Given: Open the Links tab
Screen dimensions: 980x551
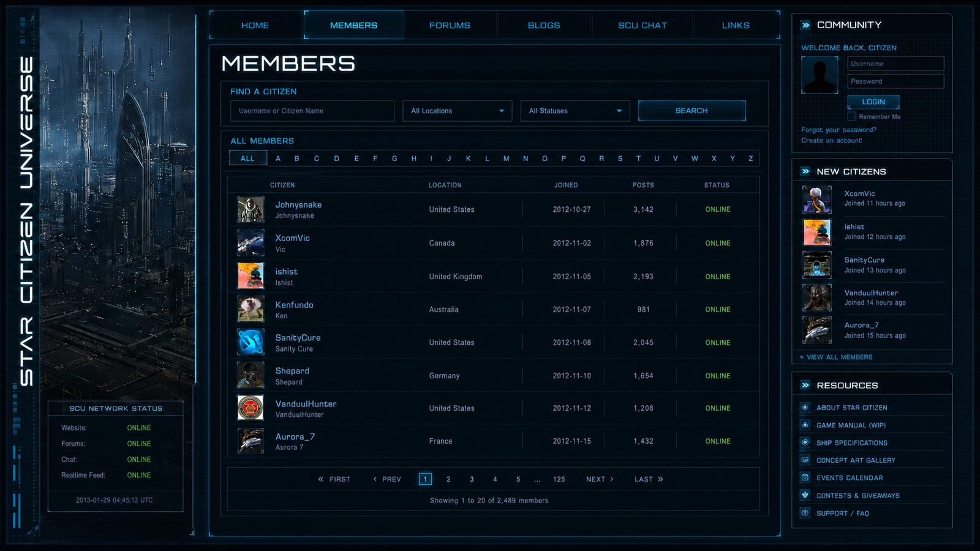Looking at the screenshot, I should [736, 25].
